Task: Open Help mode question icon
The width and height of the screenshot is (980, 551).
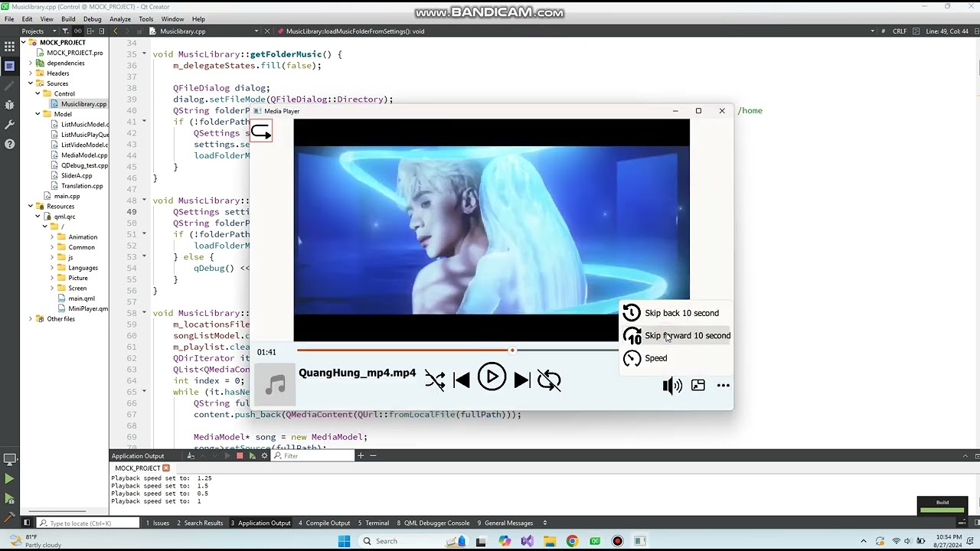Action: pyautogui.click(x=9, y=144)
